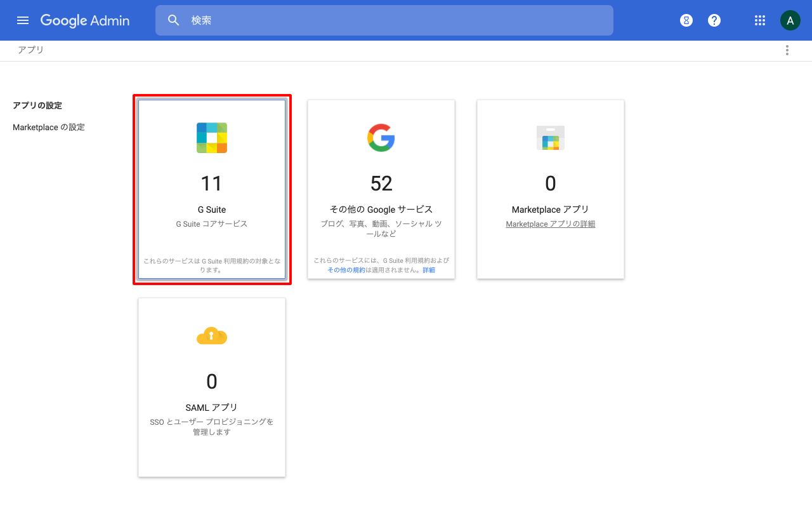Open the 詳細 link
Screen dimensions: 812x508
[429, 270]
